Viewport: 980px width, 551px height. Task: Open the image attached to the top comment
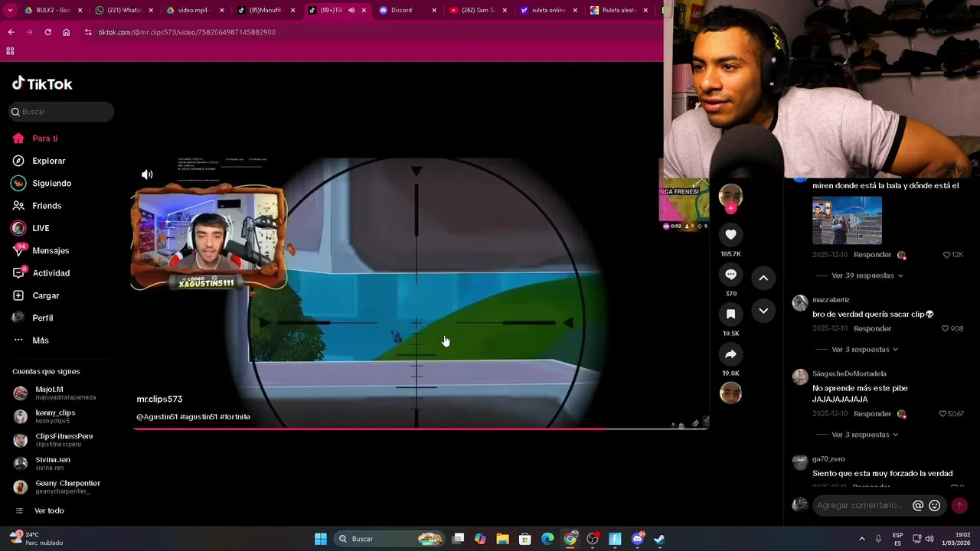(x=847, y=220)
